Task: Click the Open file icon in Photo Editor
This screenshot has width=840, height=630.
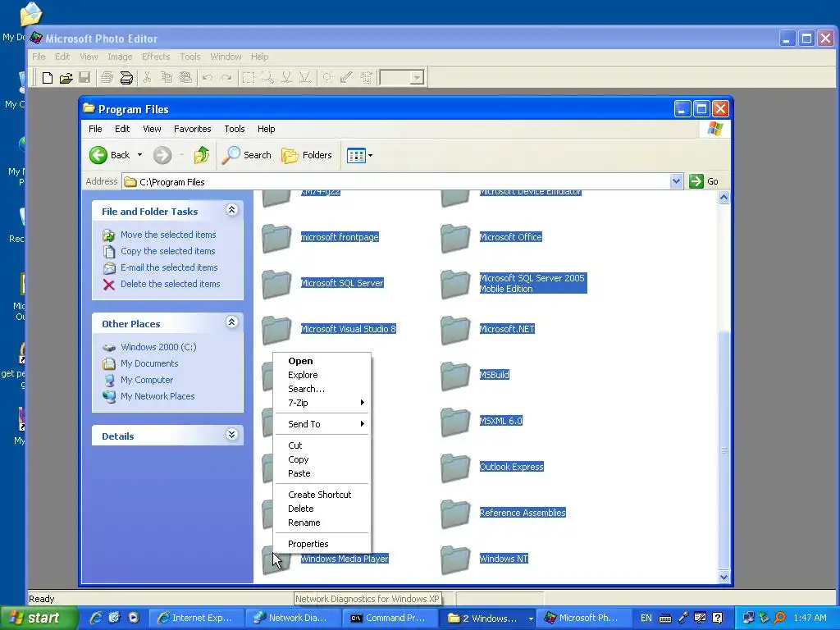Action: pos(66,78)
